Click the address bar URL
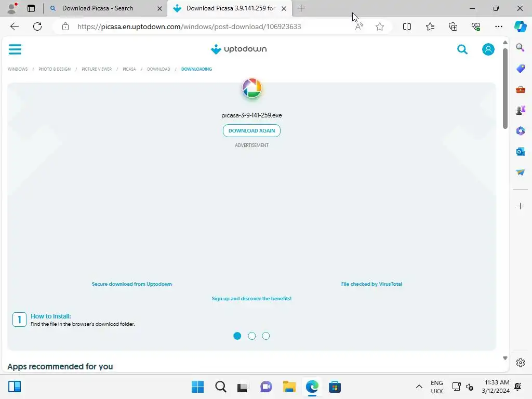The width and height of the screenshot is (532, 399). (189, 26)
